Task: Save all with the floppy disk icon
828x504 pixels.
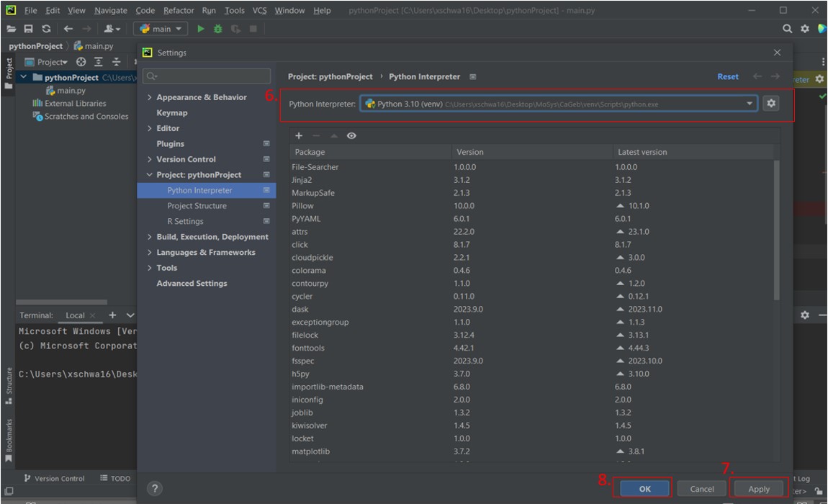Action: click(29, 29)
